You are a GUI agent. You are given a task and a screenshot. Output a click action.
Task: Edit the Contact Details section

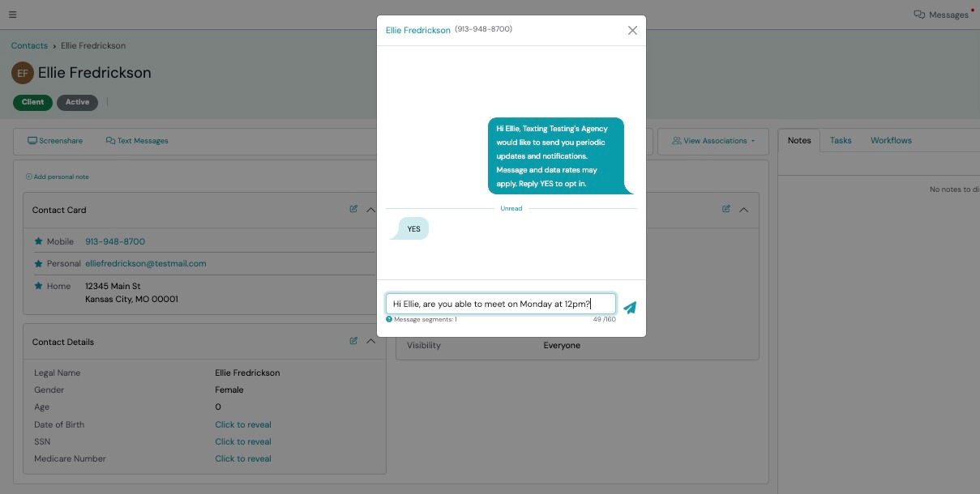pos(353,341)
